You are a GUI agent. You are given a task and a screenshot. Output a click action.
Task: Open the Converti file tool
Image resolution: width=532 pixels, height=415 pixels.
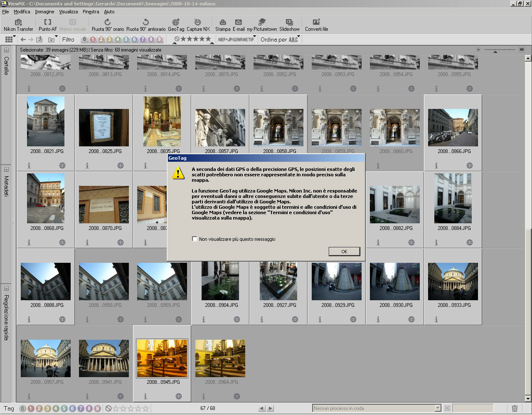(316, 25)
